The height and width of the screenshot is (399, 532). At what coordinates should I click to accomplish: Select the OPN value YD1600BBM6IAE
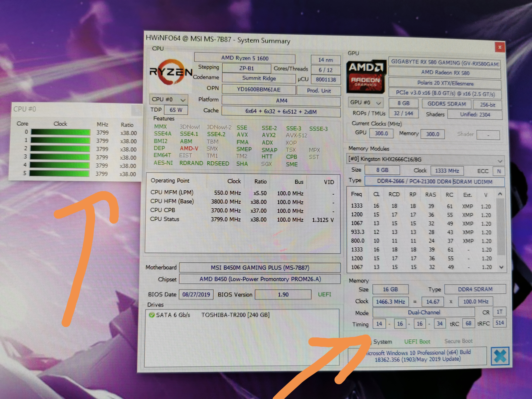click(259, 90)
